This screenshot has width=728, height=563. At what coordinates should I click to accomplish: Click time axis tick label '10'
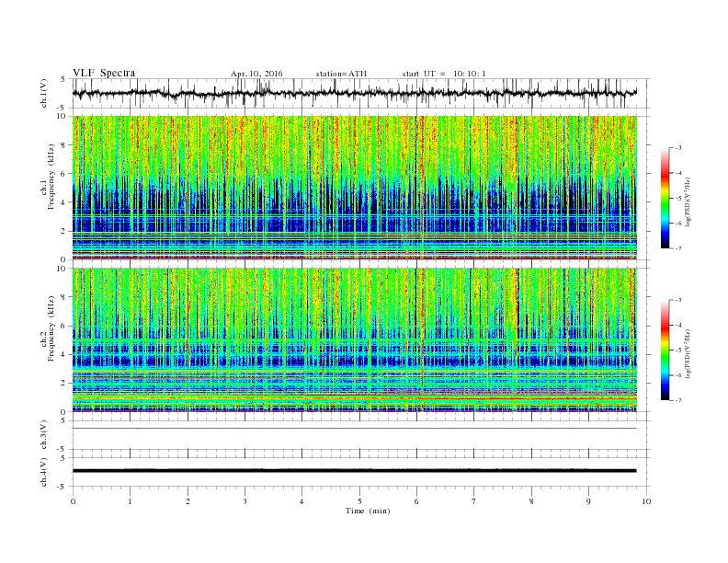pos(646,501)
